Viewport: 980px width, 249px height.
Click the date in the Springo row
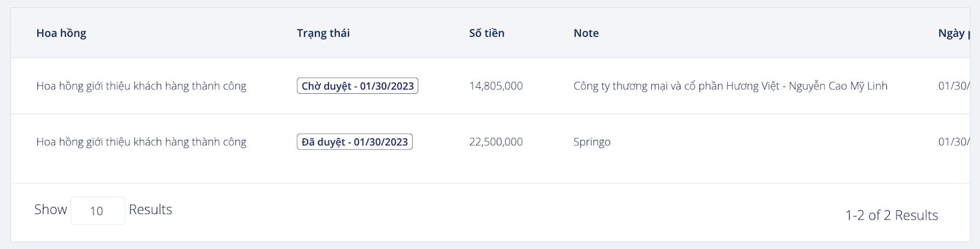tap(954, 142)
